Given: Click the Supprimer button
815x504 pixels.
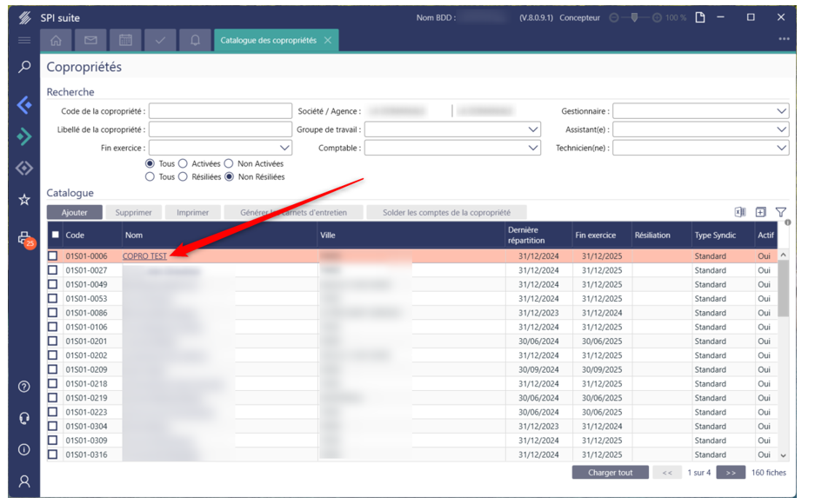Looking at the screenshot, I should tap(134, 212).
